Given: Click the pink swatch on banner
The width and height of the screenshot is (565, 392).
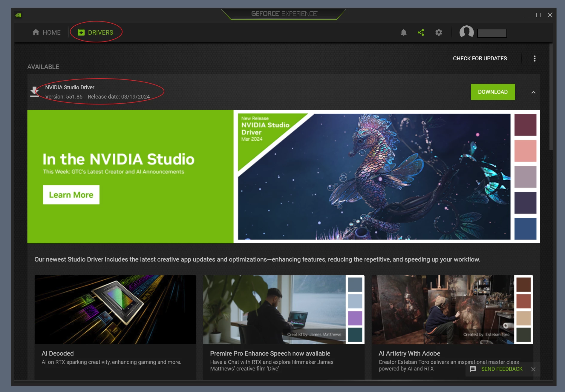Looking at the screenshot, I should tap(525, 151).
